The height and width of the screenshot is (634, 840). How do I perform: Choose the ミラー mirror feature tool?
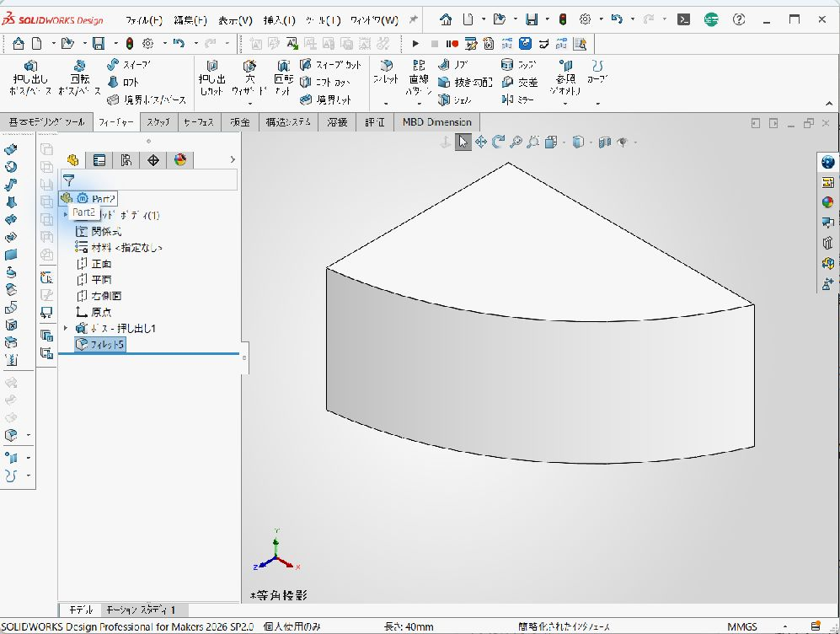[517, 99]
